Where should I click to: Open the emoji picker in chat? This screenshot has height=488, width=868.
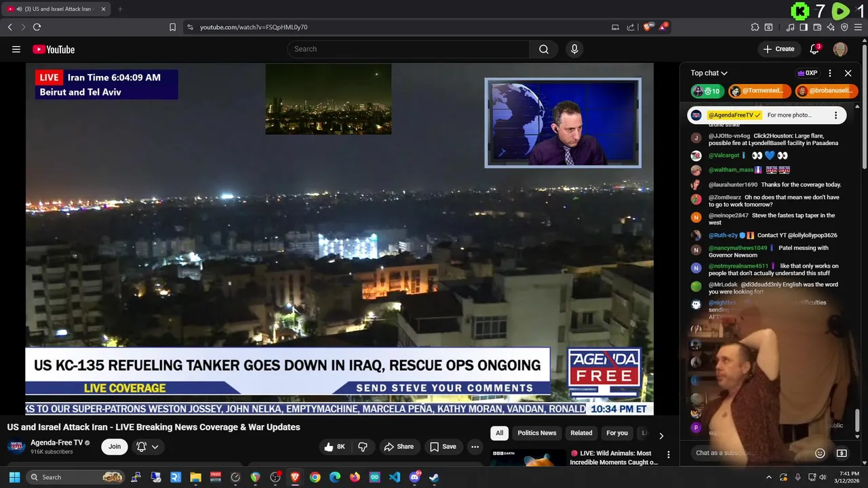point(820,453)
